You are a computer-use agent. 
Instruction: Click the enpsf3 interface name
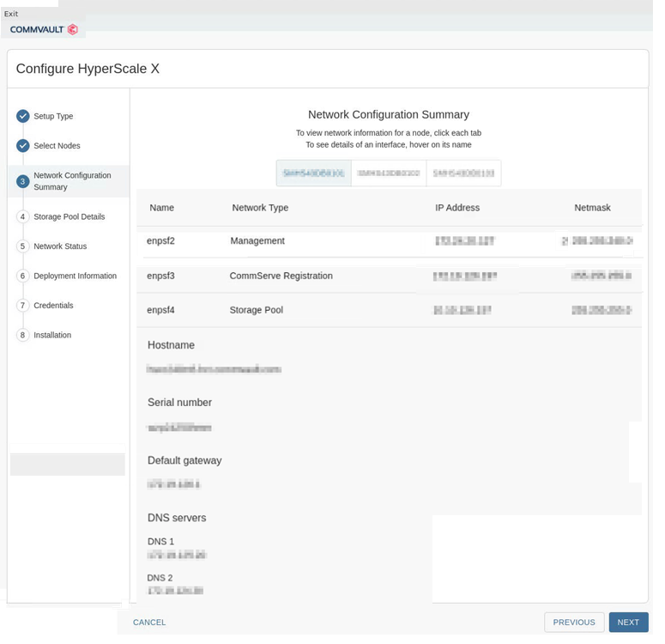(x=160, y=276)
